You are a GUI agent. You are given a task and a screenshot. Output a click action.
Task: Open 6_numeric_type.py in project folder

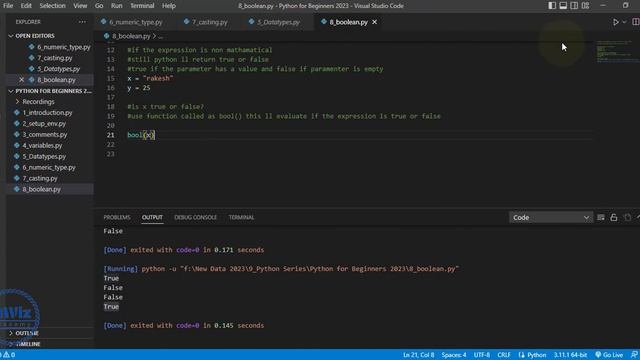pos(50,167)
